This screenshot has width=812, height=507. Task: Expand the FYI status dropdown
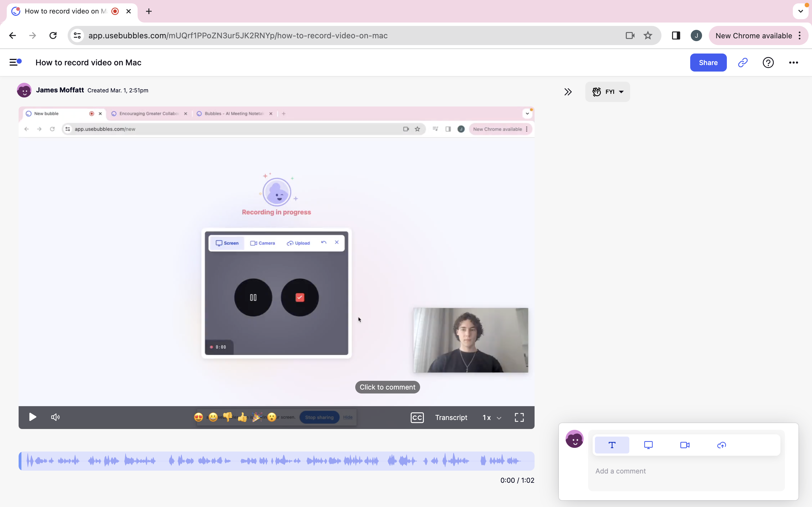tap(608, 92)
